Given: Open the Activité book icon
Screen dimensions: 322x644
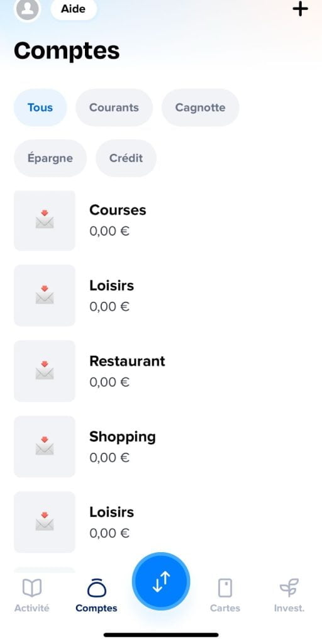Looking at the screenshot, I should coord(31,588).
